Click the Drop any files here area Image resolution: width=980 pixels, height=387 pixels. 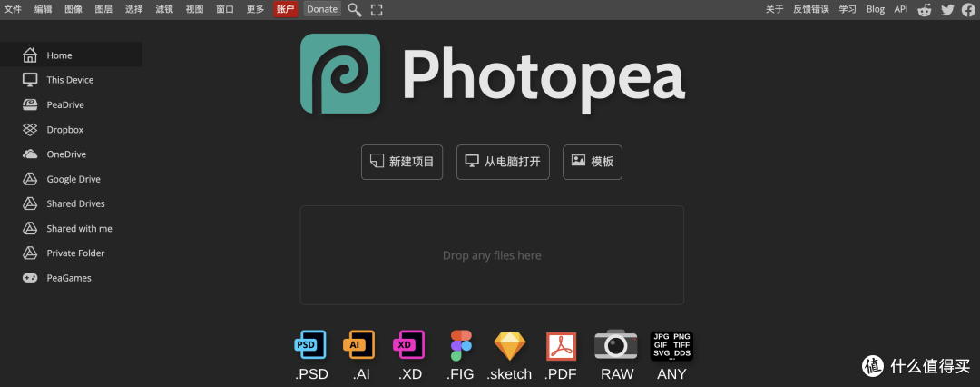492,255
